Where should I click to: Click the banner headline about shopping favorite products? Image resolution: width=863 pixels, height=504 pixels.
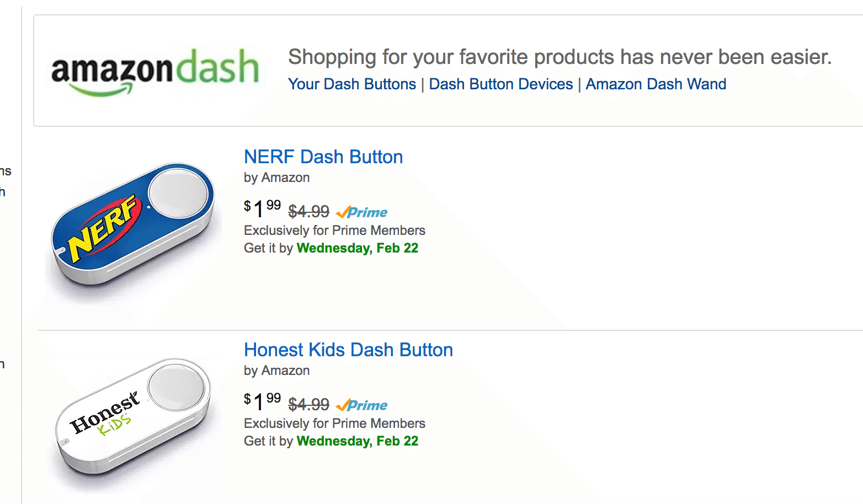click(x=560, y=57)
